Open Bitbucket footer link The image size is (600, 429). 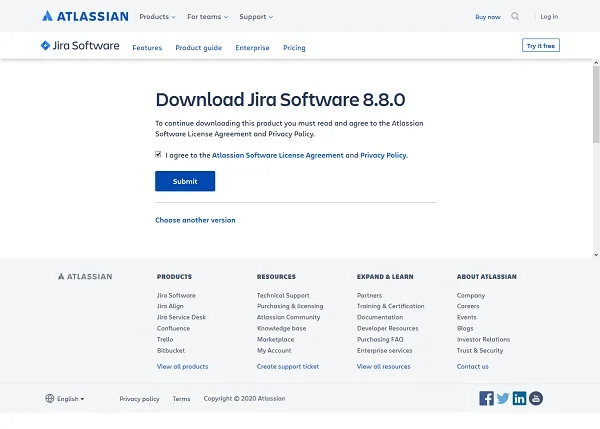click(171, 351)
